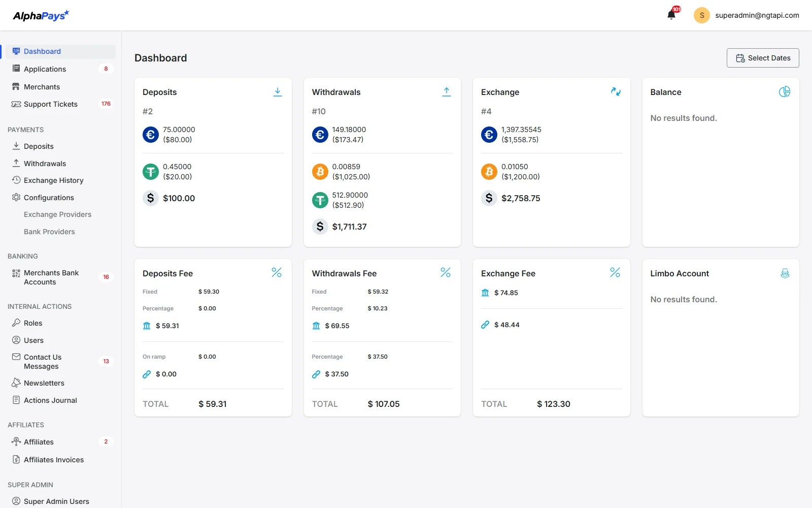The width and height of the screenshot is (812, 508).
Task: Click the bank icon beside $ 69.55
Action: [316, 326]
